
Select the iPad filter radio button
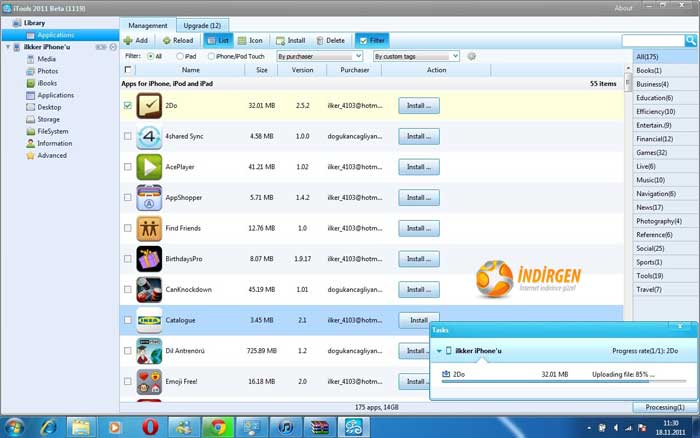180,57
